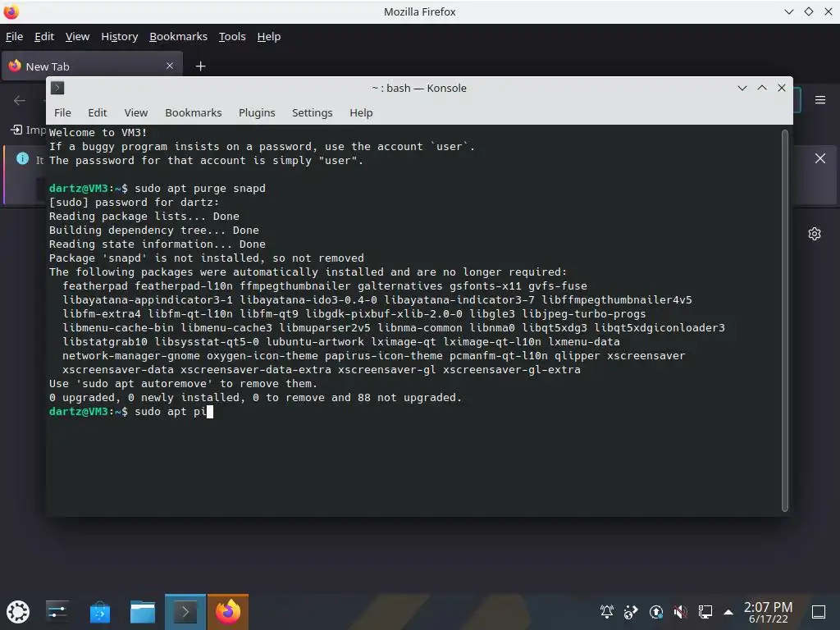Switch to Konsole in taskbar
This screenshot has height=630, width=840.
tap(185, 612)
